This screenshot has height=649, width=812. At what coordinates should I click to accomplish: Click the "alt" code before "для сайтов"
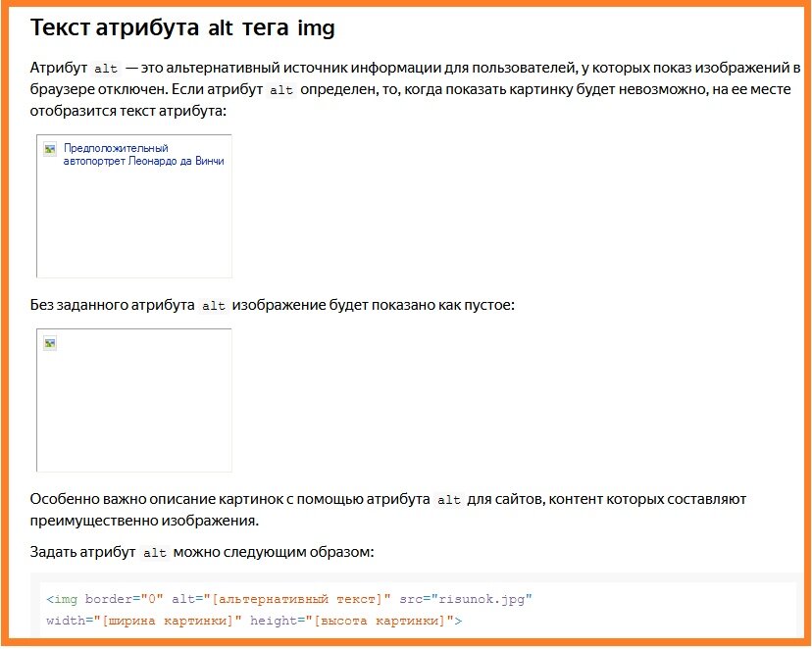coord(448,500)
